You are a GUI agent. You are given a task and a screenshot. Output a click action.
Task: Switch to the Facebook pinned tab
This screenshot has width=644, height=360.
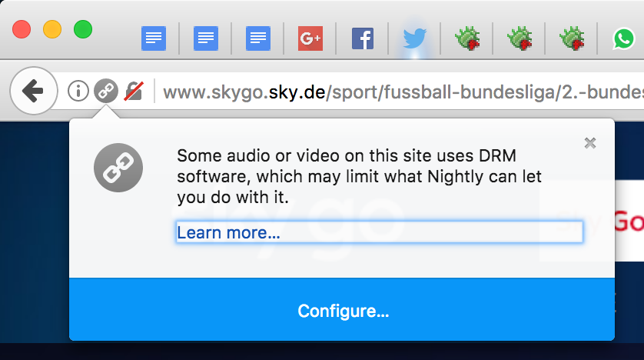363,38
